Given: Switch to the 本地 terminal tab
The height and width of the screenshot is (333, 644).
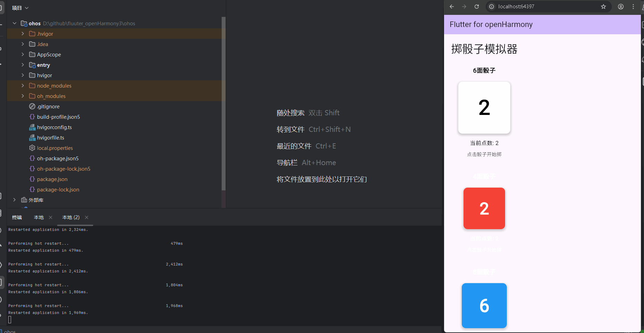Looking at the screenshot, I should [38, 217].
